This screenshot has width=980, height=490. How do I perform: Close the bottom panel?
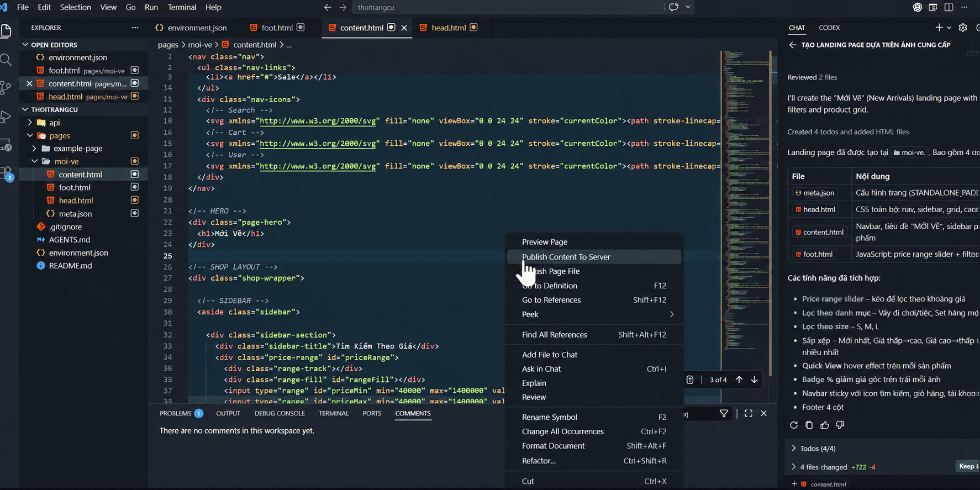764,413
